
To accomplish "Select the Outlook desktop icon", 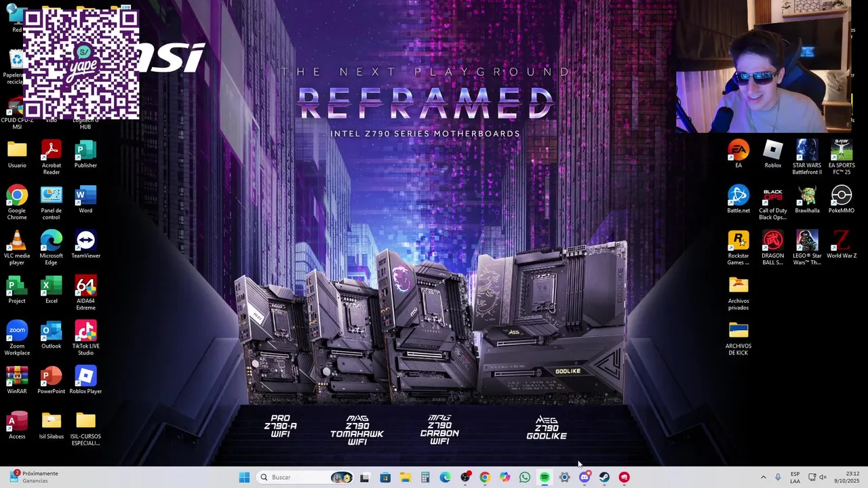I will coord(52,335).
